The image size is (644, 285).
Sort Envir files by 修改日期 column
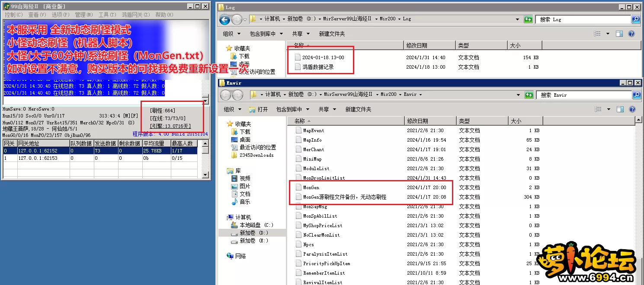tap(430, 121)
